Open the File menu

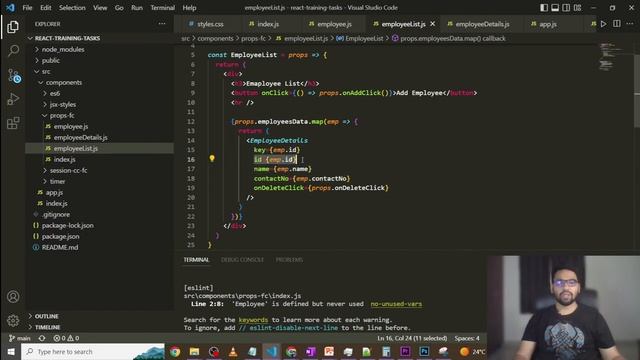[x=27, y=8]
